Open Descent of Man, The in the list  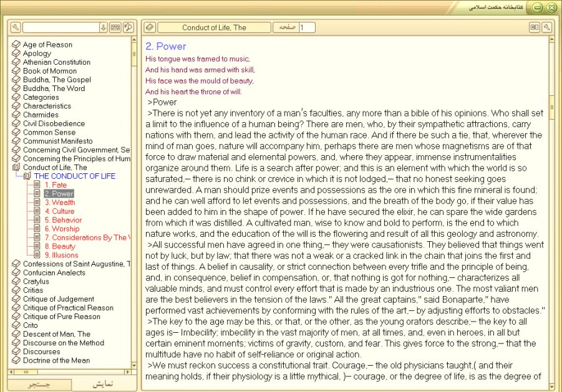57,334
